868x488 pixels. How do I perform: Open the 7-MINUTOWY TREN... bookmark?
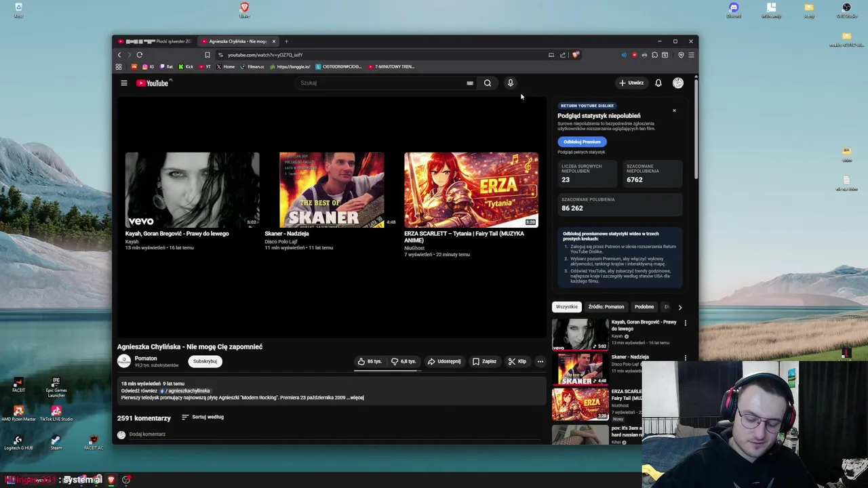pos(391,66)
